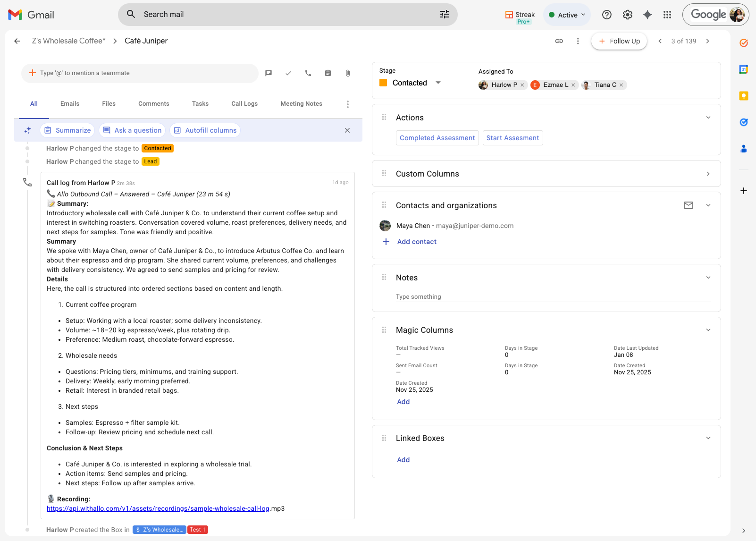Add a task checkmark icon
756x541 pixels.
pyautogui.click(x=288, y=73)
